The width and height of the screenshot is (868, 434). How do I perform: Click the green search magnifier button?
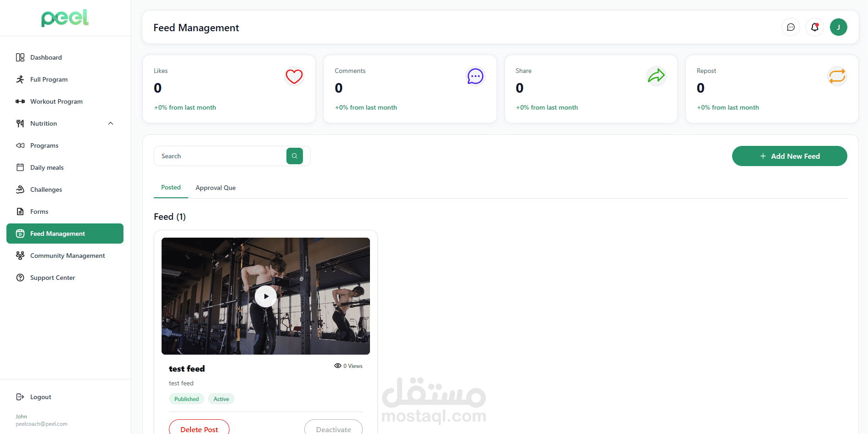tap(295, 156)
